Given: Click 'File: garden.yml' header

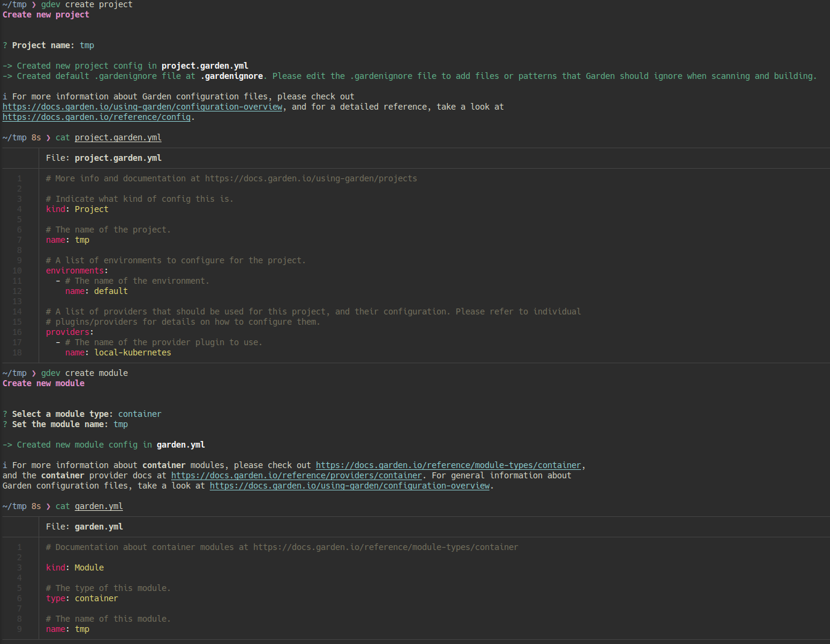Looking at the screenshot, I should (x=84, y=527).
